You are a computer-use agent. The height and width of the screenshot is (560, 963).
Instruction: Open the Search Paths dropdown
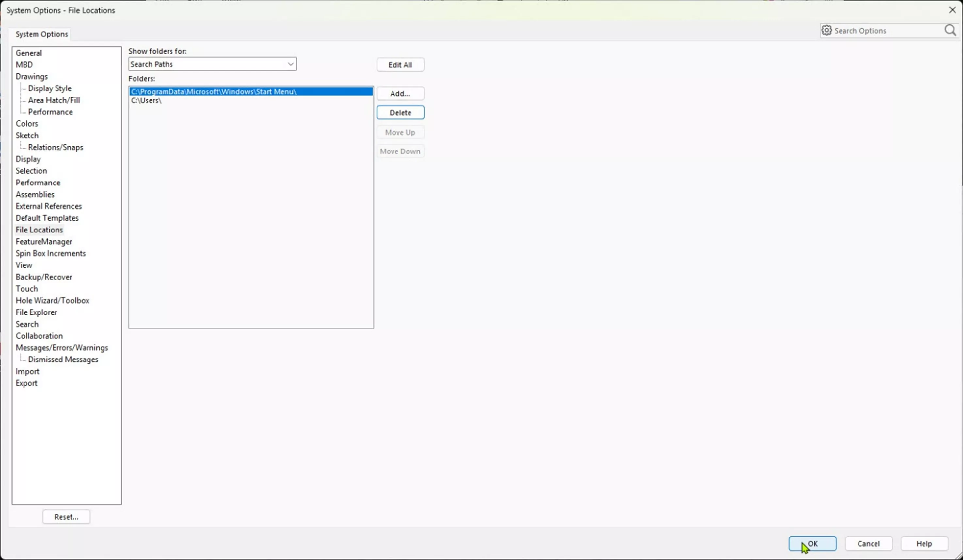pos(290,64)
